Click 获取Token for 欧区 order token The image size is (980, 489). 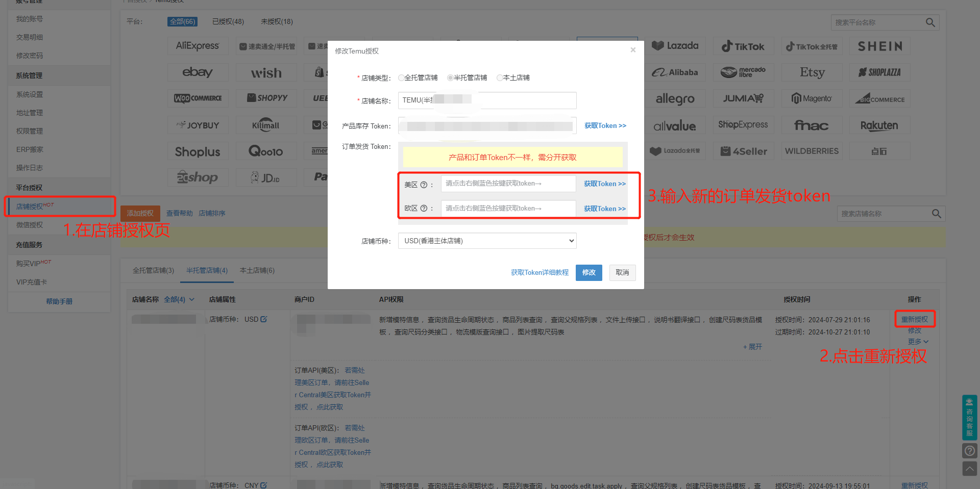[605, 209]
